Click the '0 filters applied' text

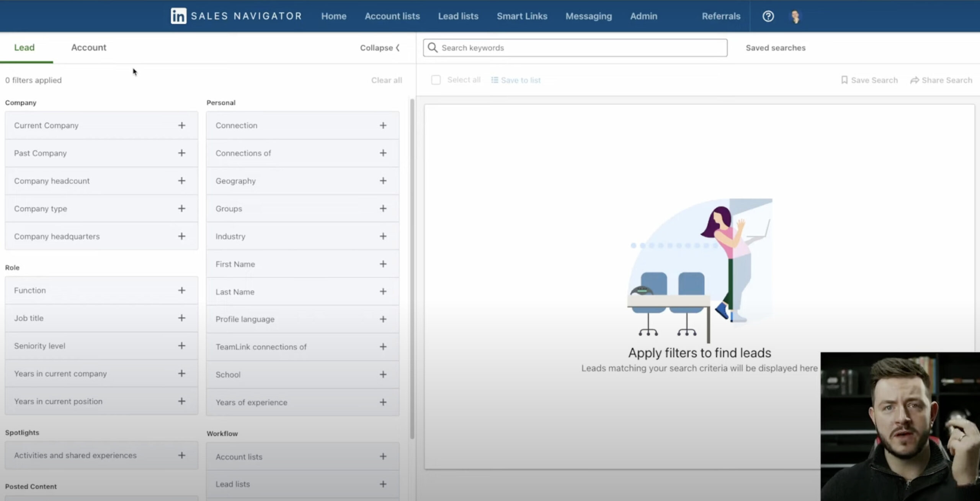[x=33, y=80]
